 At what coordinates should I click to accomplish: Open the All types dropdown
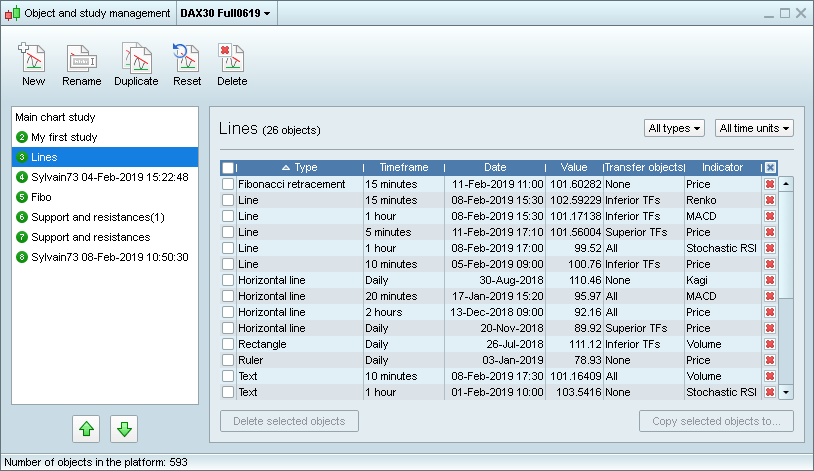click(674, 129)
